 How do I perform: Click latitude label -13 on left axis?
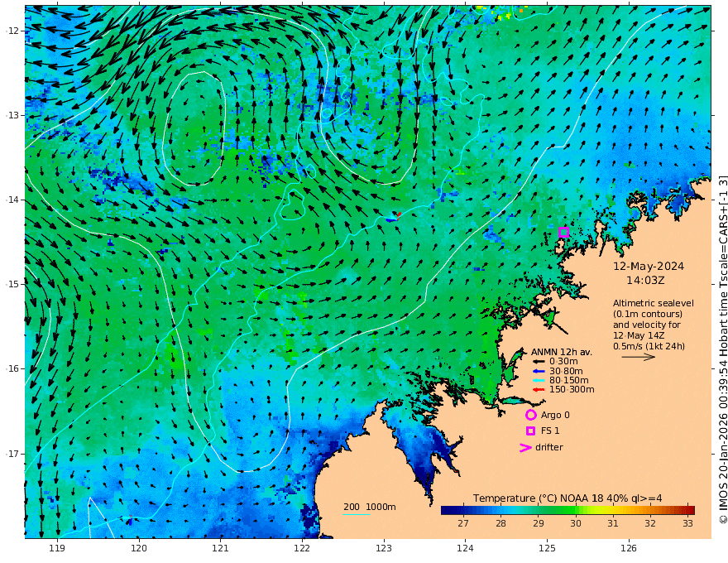[12, 115]
